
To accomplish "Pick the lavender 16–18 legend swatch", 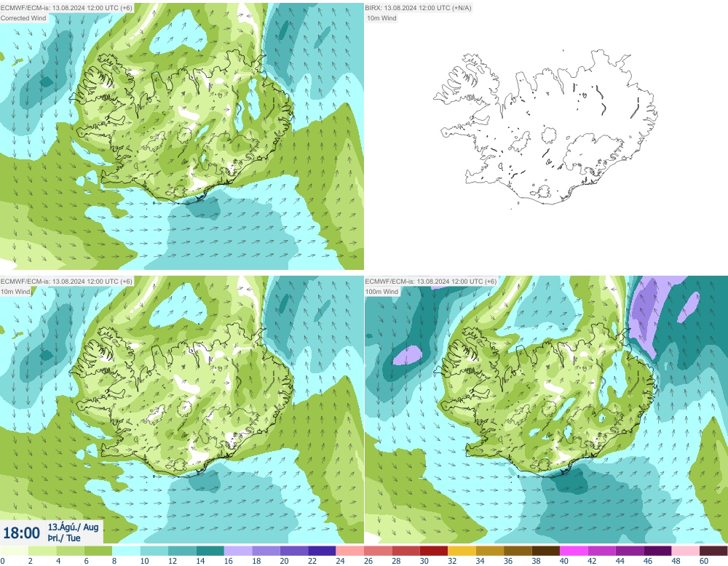I will [x=238, y=551].
